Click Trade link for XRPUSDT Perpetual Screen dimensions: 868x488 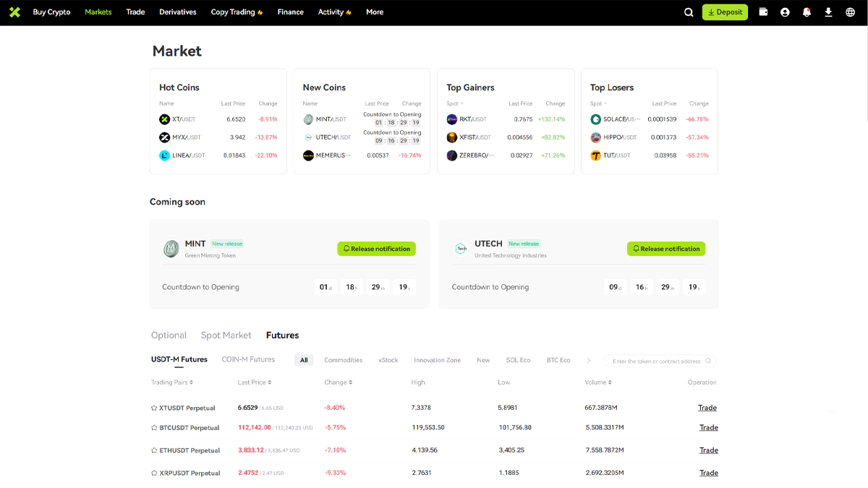point(708,473)
